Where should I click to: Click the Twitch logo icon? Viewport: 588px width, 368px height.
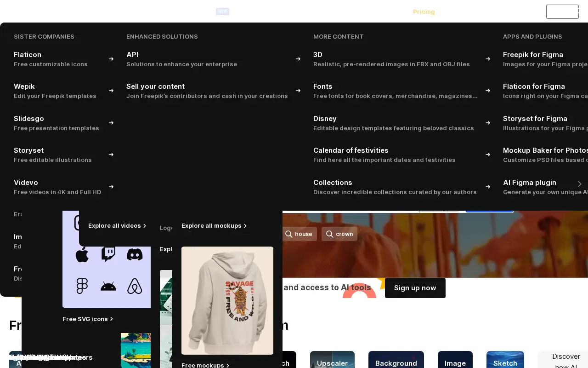(108, 254)
